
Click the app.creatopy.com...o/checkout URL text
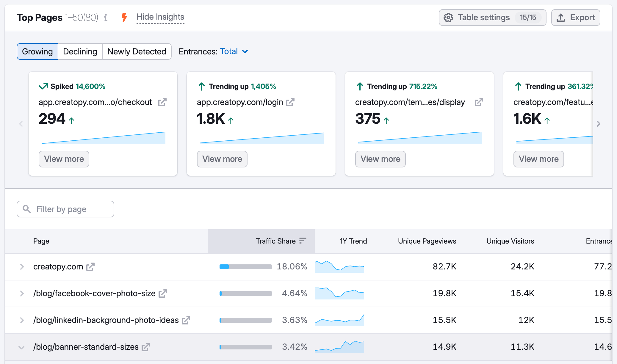(95, 102)
